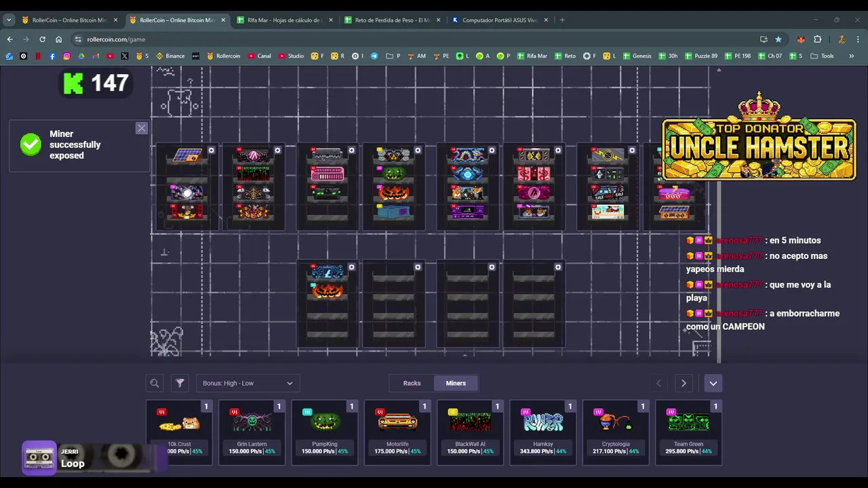Reload the RollerCoin page
This screenshot has height=488, width=868.
(42, 39)
